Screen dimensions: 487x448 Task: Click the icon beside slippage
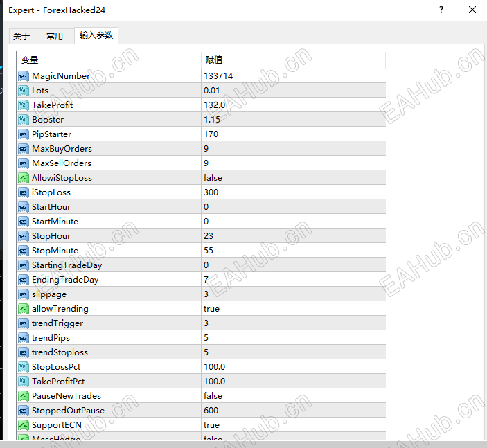pyautogui.click(x=24, y=294)
